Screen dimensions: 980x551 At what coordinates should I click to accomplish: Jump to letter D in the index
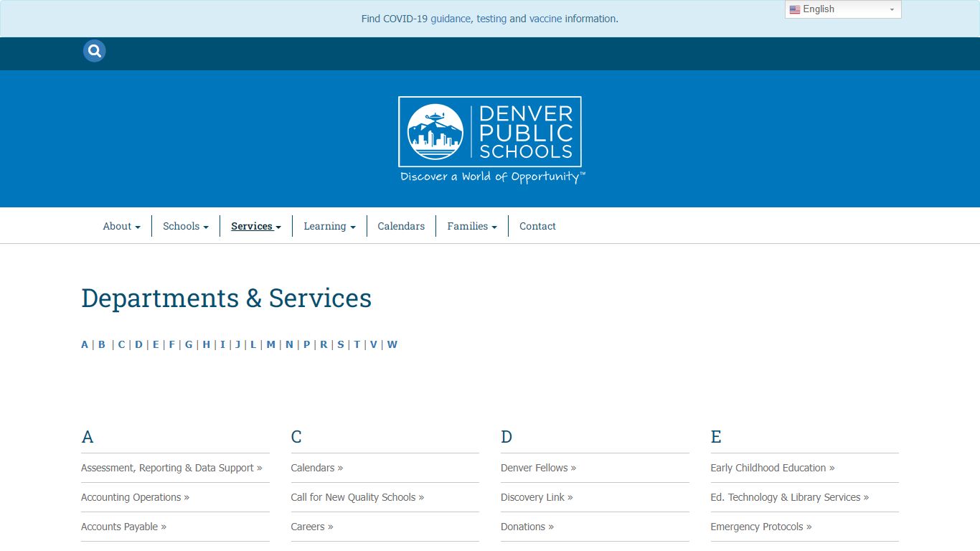click(x=138, y=344)
